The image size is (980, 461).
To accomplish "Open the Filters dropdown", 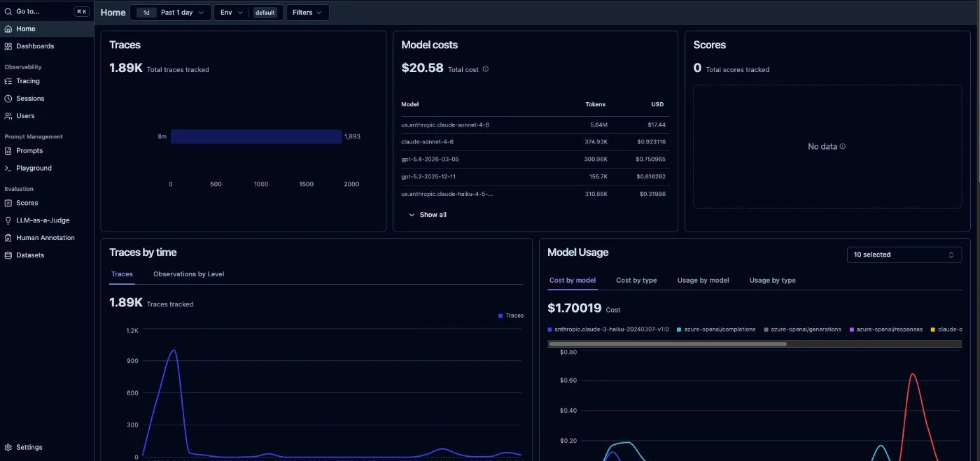I will coord(307,13).
